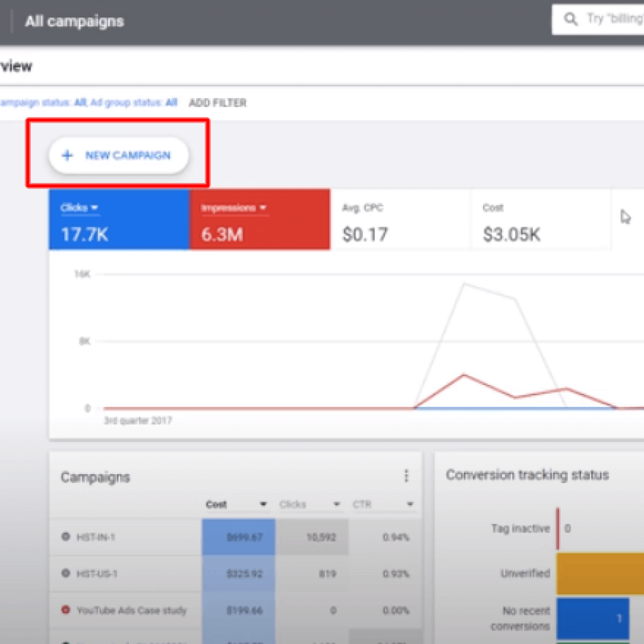The width and height of the screenshot is (644, 644).
Task: Open the ADD FILTER option
Action: coord(217,103)
